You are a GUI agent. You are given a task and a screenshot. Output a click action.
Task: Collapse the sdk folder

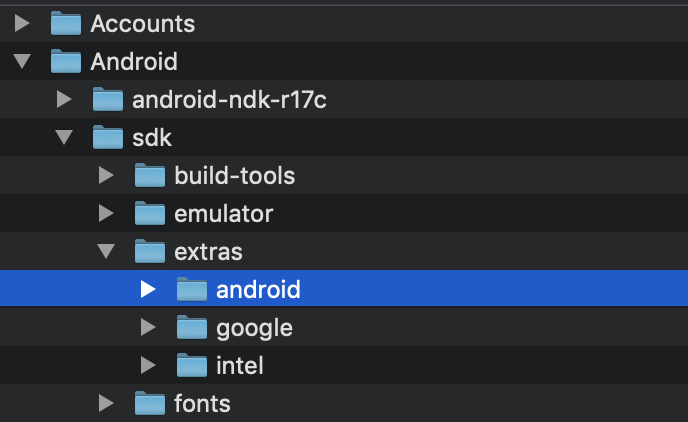(64, 137)
